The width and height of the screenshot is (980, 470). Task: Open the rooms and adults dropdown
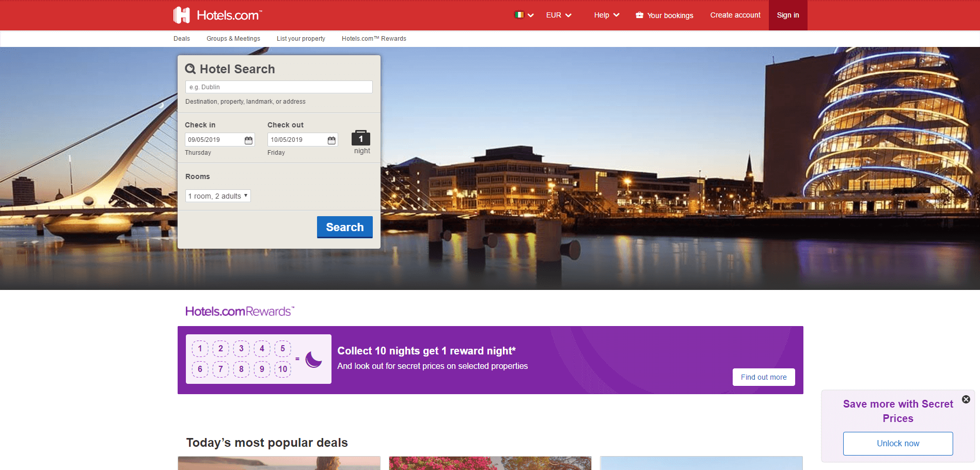(x=218, y=196)
